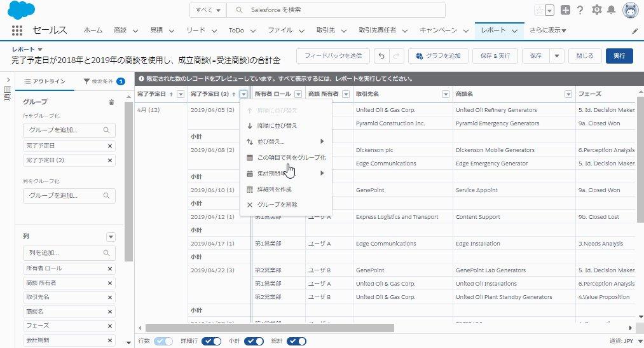The width and height of the screenshot is (644, 348).
Task: Delete groups using the trash icon
Action: coord(111,102)
